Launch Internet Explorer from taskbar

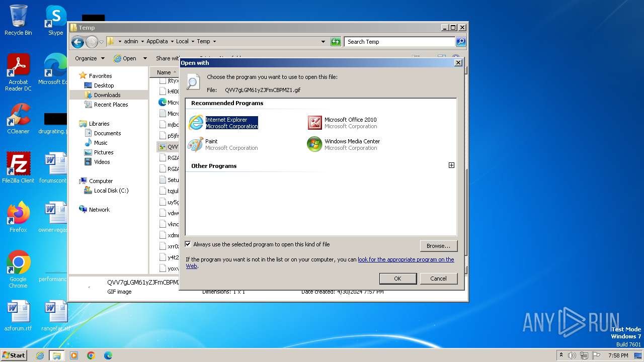40,355
